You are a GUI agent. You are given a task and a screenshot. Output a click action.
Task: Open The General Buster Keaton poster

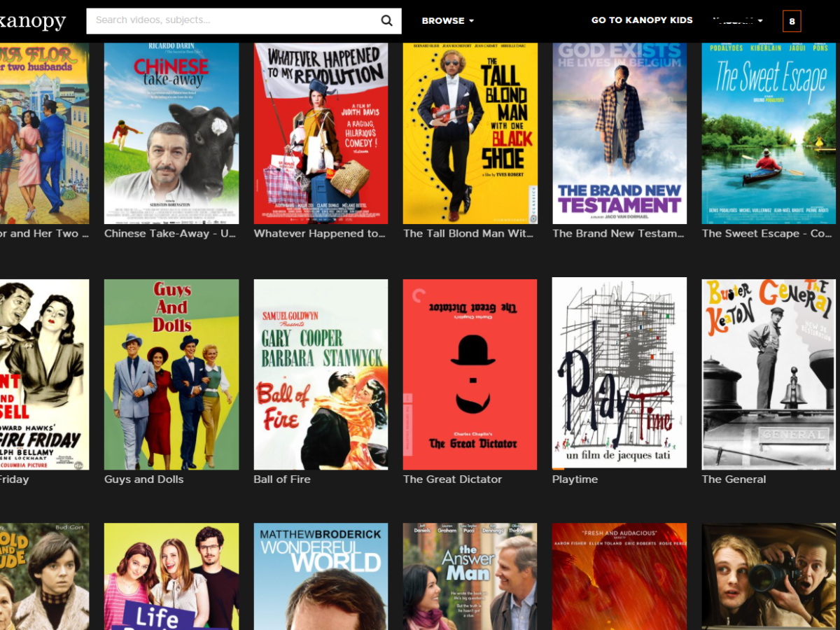pyautogui.click(x=769, y=374)
